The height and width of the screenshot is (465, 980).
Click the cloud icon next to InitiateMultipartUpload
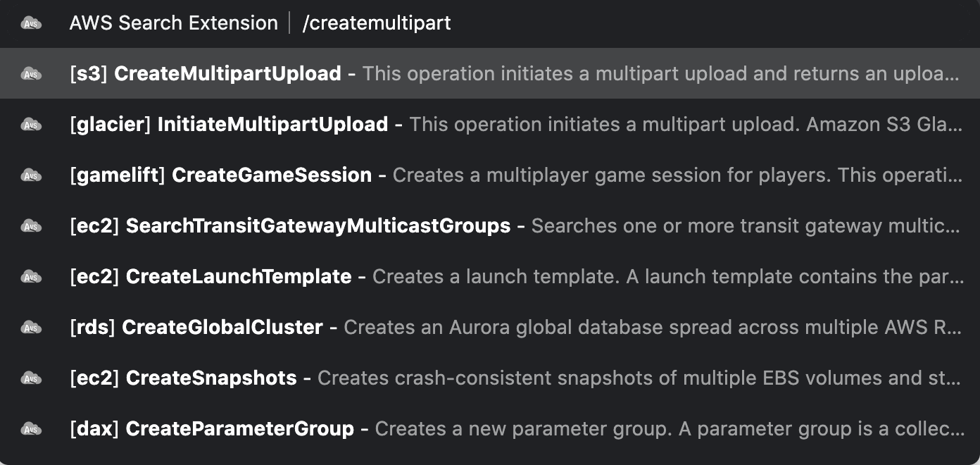[31, 125]
